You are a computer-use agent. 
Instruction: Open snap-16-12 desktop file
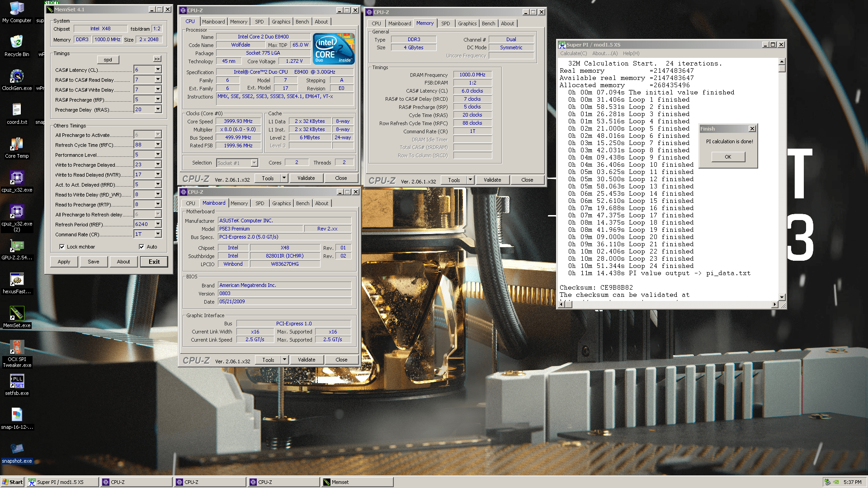[x=17, y=419]
